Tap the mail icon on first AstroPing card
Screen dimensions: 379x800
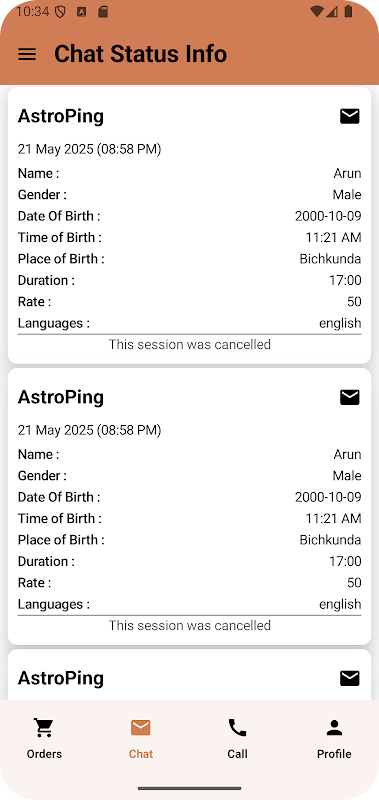(x=349, y=116)
